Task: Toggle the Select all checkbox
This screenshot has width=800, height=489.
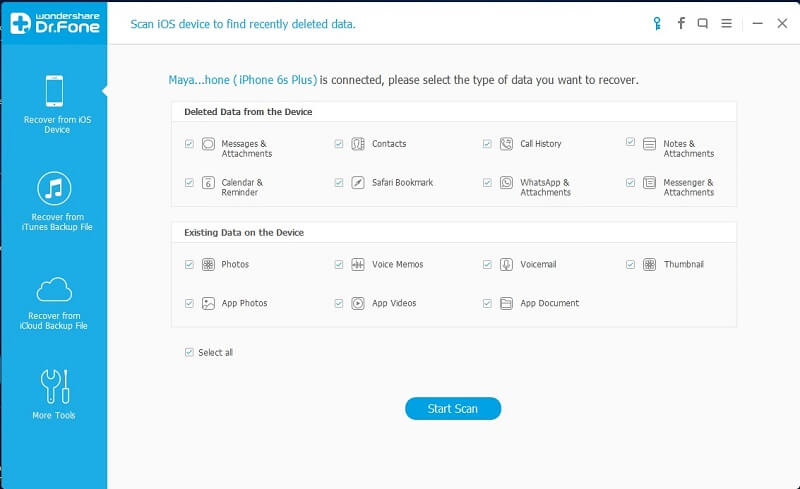Action: [189, 353]
